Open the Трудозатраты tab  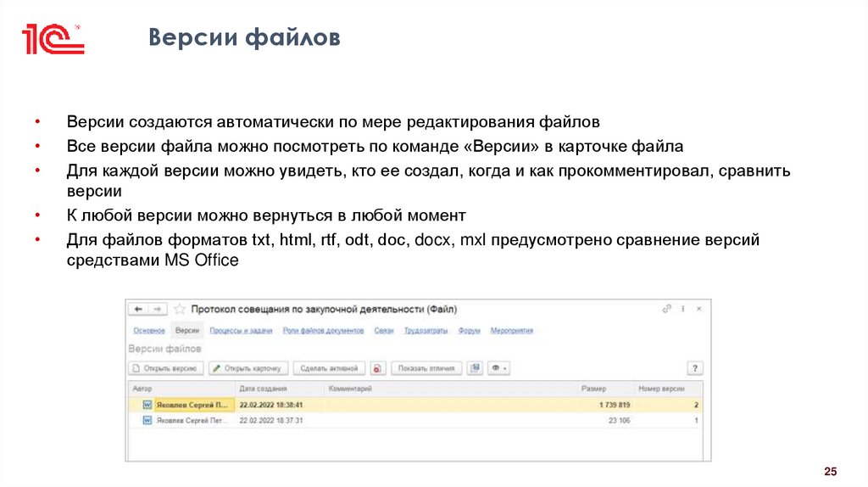(426, 330)
